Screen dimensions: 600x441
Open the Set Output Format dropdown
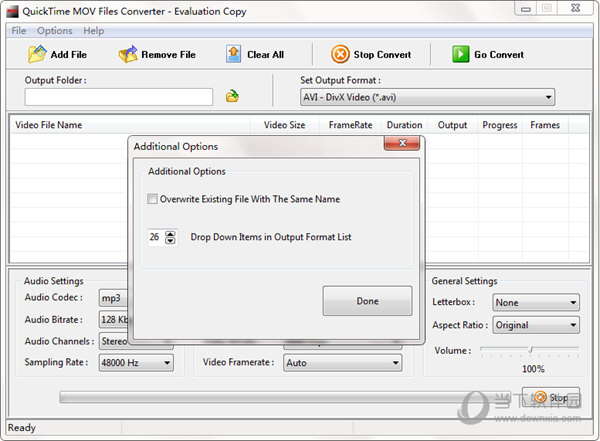click(427, 97)
